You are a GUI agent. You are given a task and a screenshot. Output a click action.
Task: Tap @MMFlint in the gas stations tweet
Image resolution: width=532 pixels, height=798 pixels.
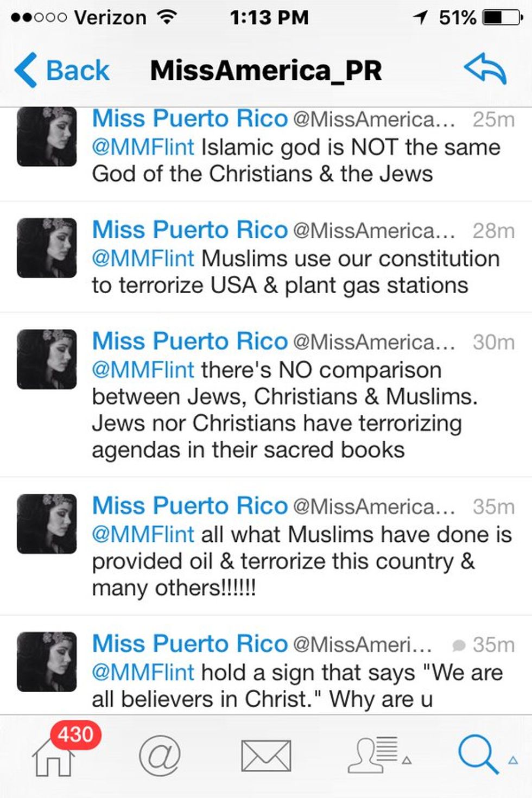coord(143,258)
